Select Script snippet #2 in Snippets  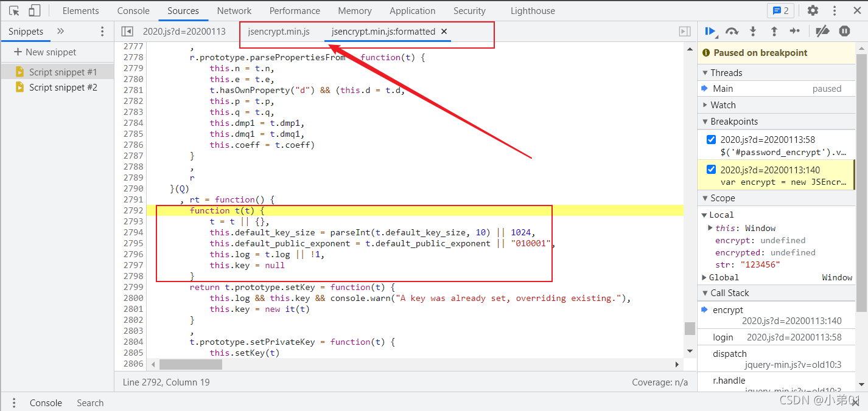[57, 86]
